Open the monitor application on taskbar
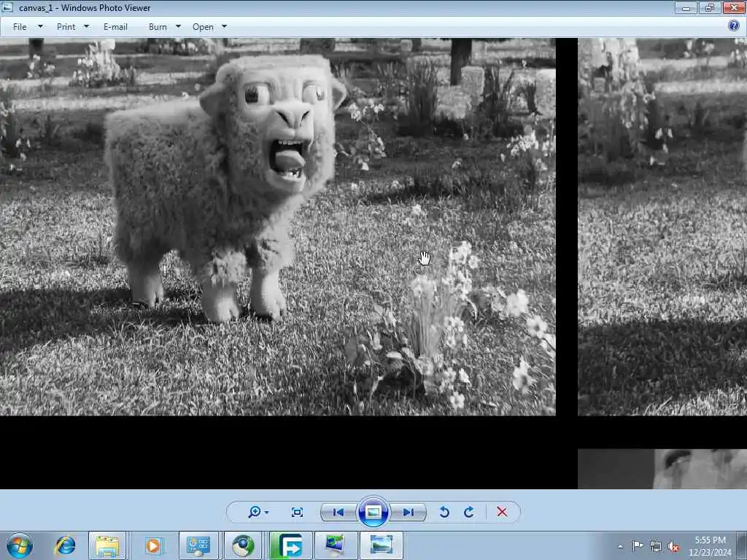747x560 pixels. click(x=336, y=545)
